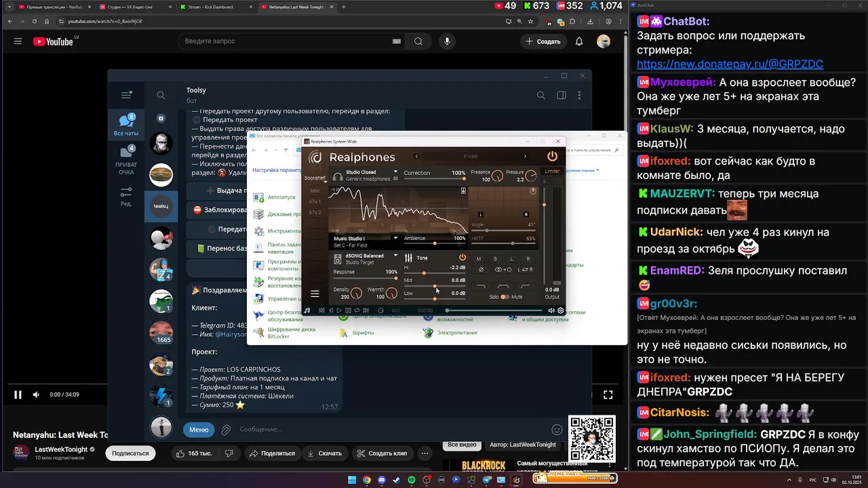Click the Создать button on YouTube

click(543, 41)
